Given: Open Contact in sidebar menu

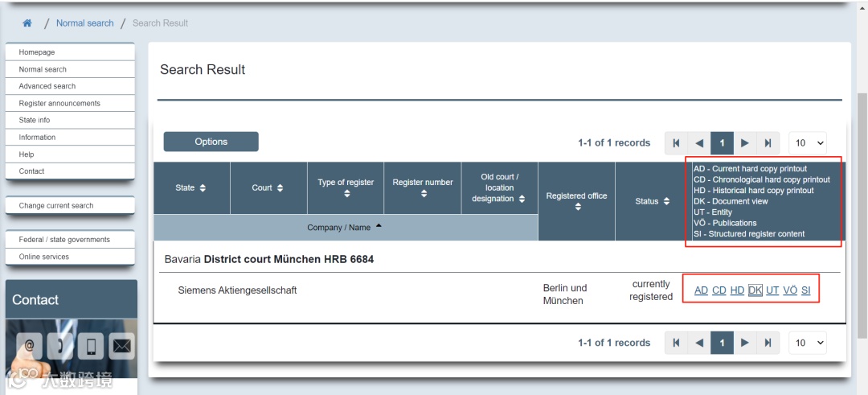Looking at the screenshot, I should (70, 171).
